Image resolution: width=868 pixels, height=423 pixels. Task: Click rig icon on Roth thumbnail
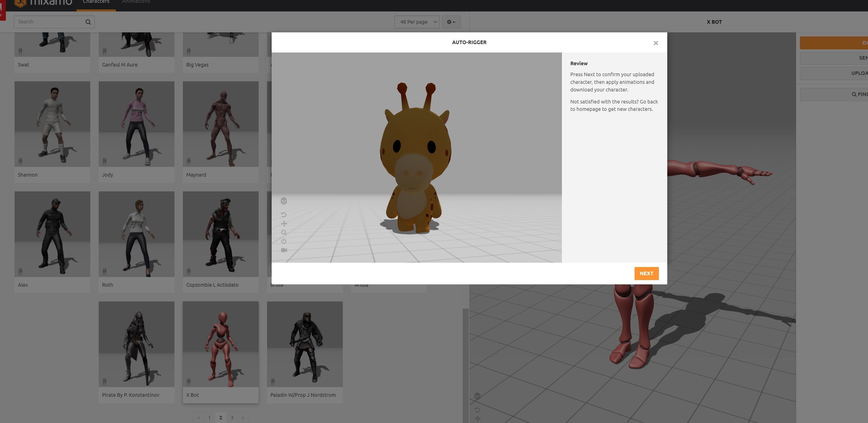point(105,271)
